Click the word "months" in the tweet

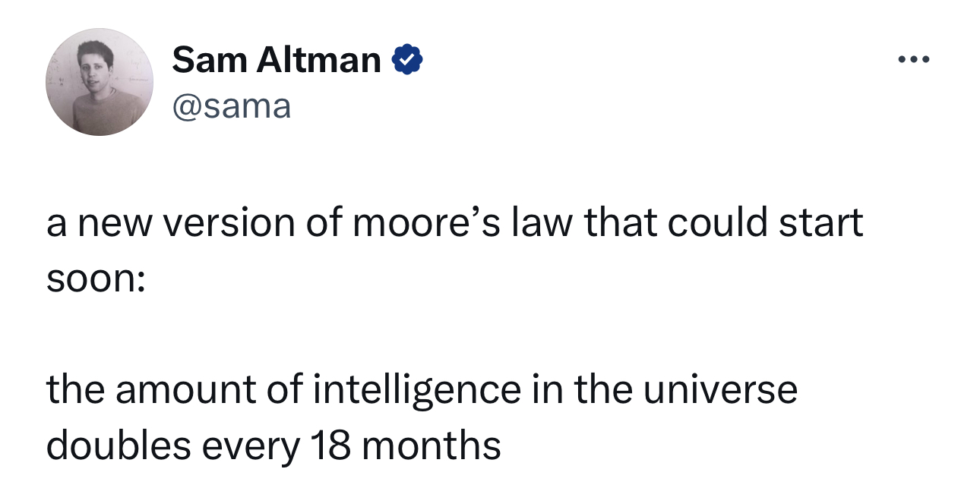click(x=431, y=446)
